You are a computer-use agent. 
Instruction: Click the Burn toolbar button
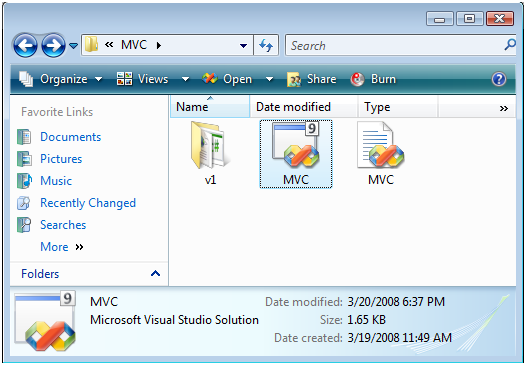(373, 79)
